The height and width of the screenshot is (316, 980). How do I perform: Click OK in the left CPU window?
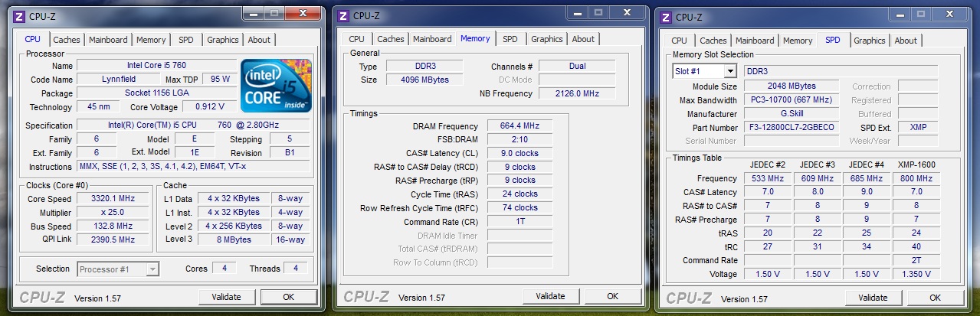tap(289, 297)
